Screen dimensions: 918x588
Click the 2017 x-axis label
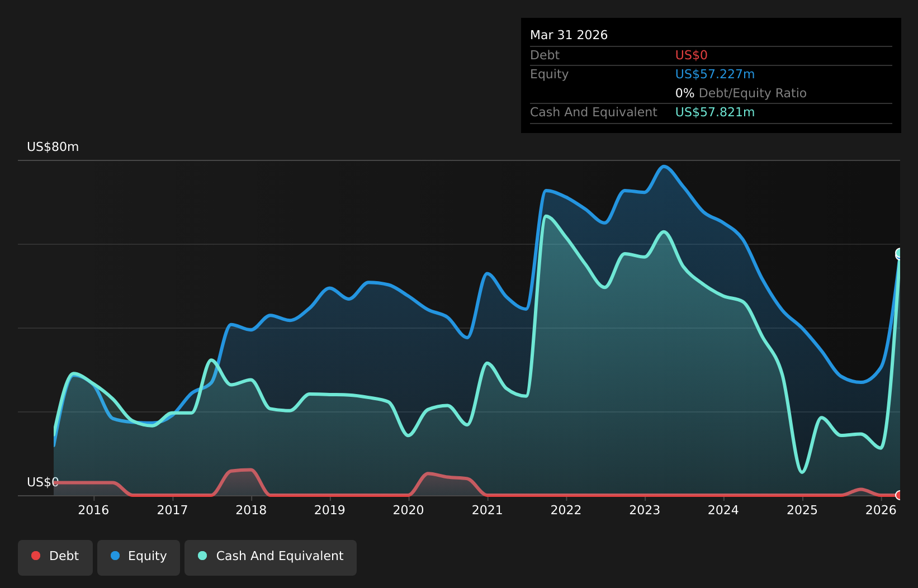pos(172,510)
